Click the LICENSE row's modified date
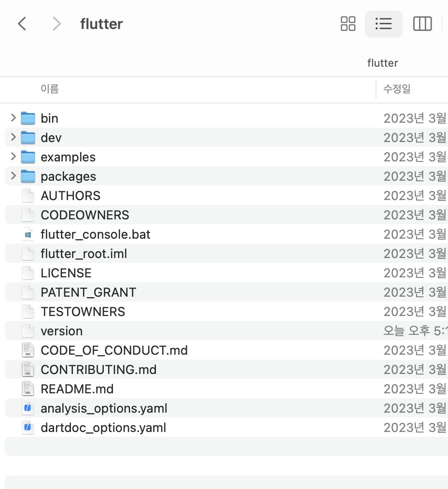This screenshot has height=489, width=448. [x=415, y=273]
